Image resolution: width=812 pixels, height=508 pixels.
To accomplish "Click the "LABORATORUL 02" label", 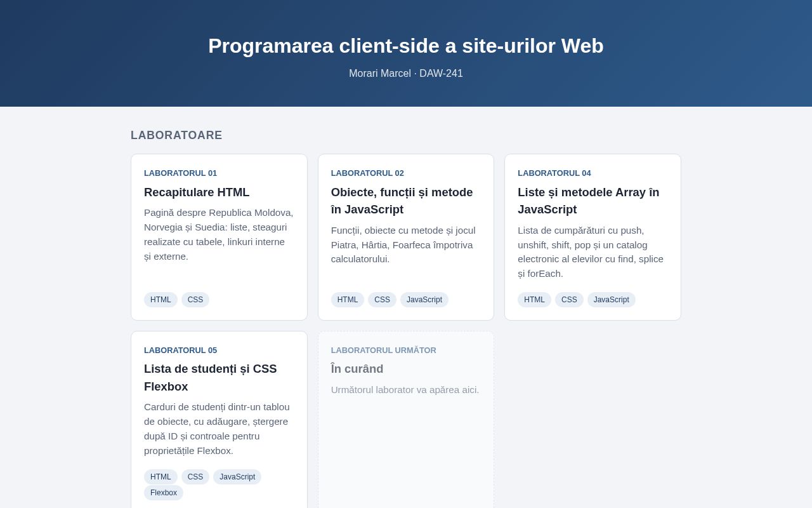I will (367, 173).
